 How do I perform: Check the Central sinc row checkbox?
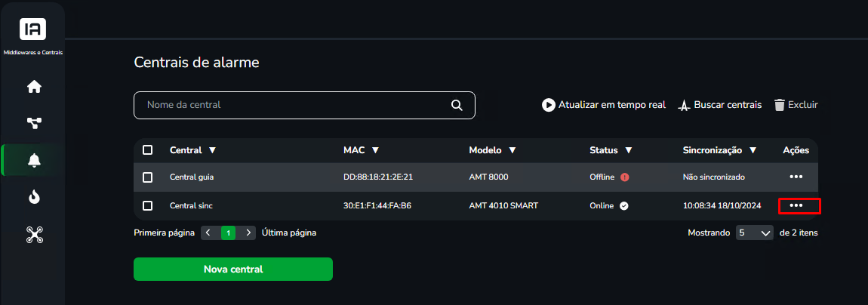click(x=147, y=205)
